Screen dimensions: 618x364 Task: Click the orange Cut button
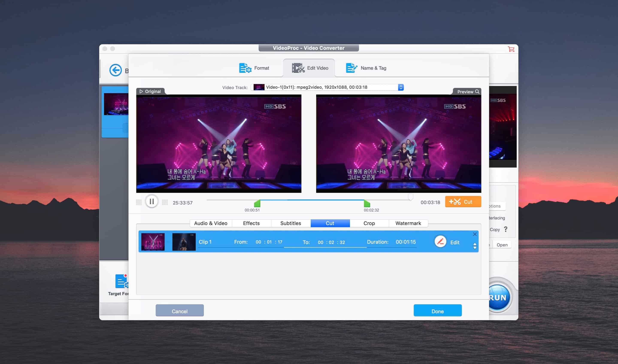(x=463, y=202)
